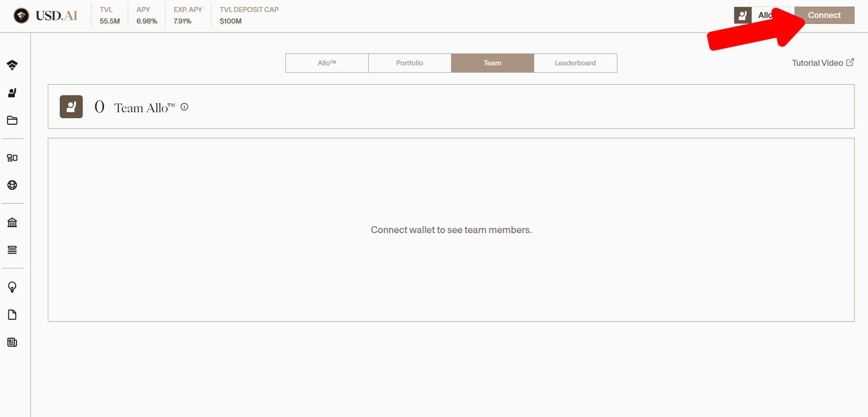
Task: Click the newspaper icon in sidebar
Action: [x=12, y=342]
